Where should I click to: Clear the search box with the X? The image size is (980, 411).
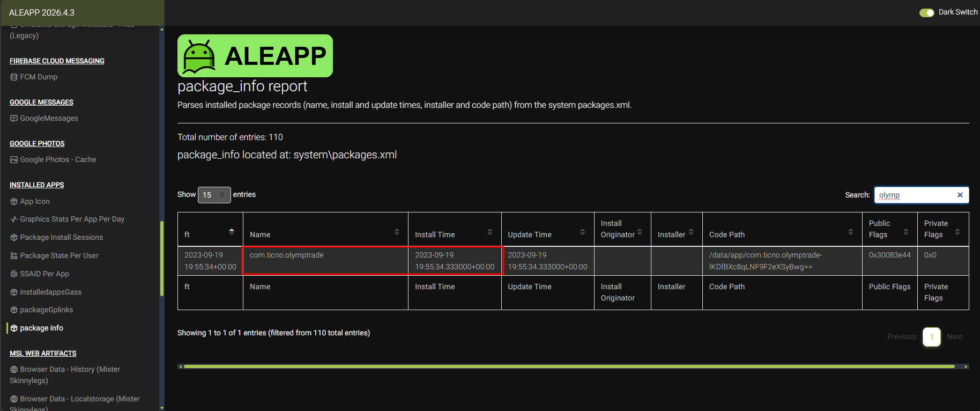click(960, 195)
